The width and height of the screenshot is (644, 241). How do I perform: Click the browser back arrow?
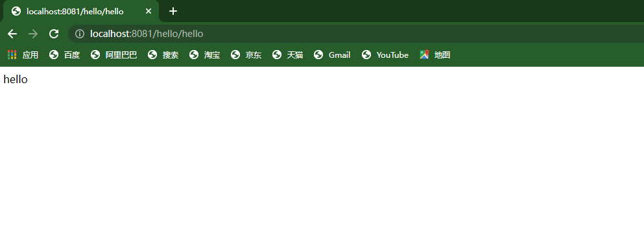click(12, 34)
